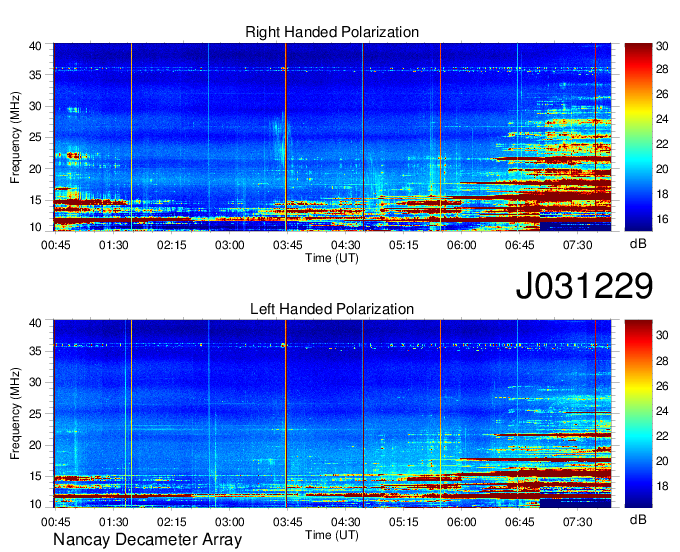Click the 30 dB tick on the bottom colorbar

(x=662, y=335)
